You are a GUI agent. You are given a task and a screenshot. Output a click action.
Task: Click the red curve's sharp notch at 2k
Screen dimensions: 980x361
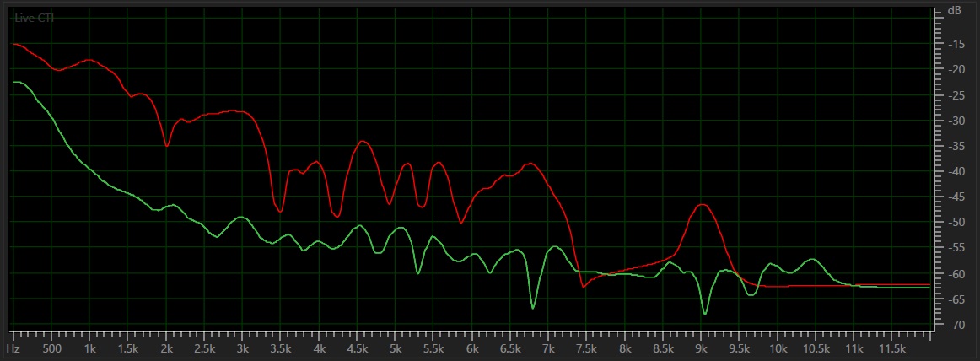click(x=166, y=146)
